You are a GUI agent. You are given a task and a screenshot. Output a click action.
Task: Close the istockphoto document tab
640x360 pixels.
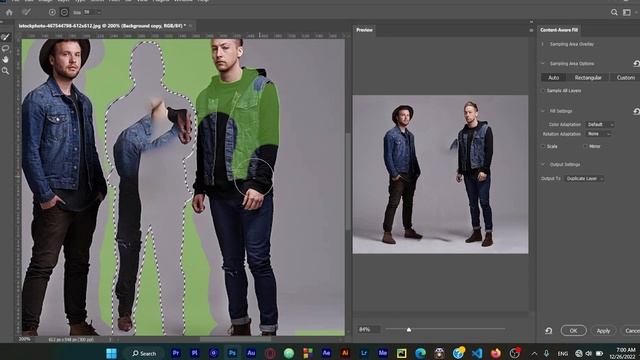click(x=191, y=26)
